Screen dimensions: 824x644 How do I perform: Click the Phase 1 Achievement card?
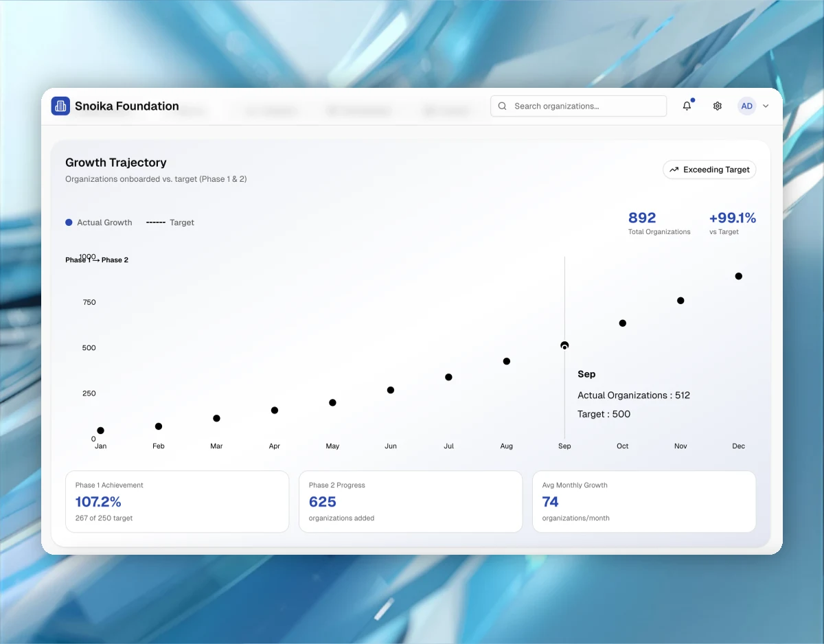coord(177,501)
